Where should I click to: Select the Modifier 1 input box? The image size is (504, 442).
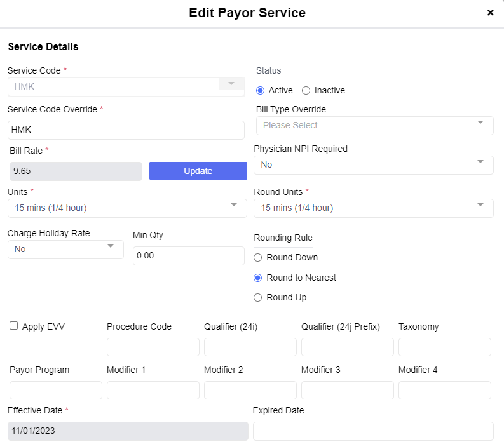click(x=153, y=391)
